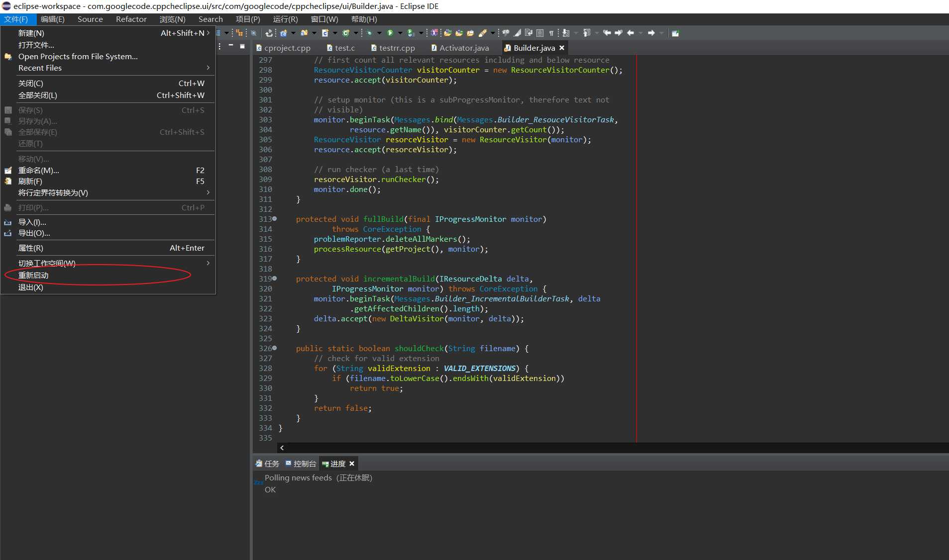Click the New C++ Class toolbar icon

click(x=346, y=33)
